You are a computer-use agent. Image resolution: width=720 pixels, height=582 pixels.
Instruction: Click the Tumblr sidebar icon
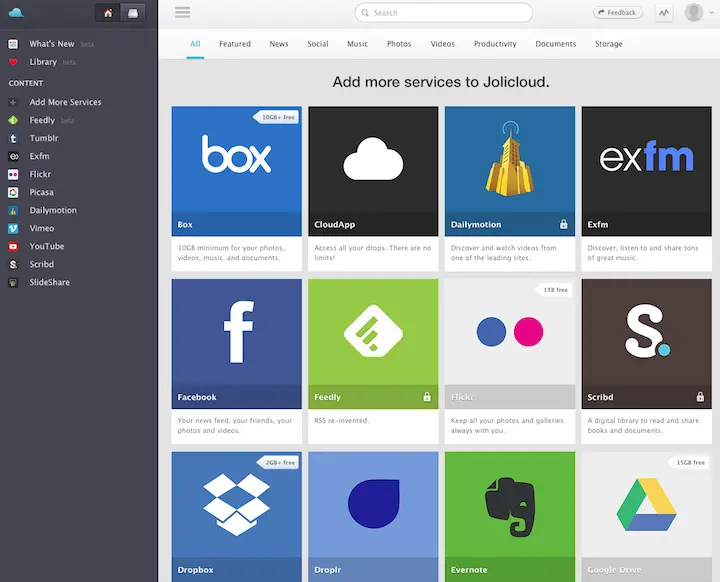coord(13,138)
